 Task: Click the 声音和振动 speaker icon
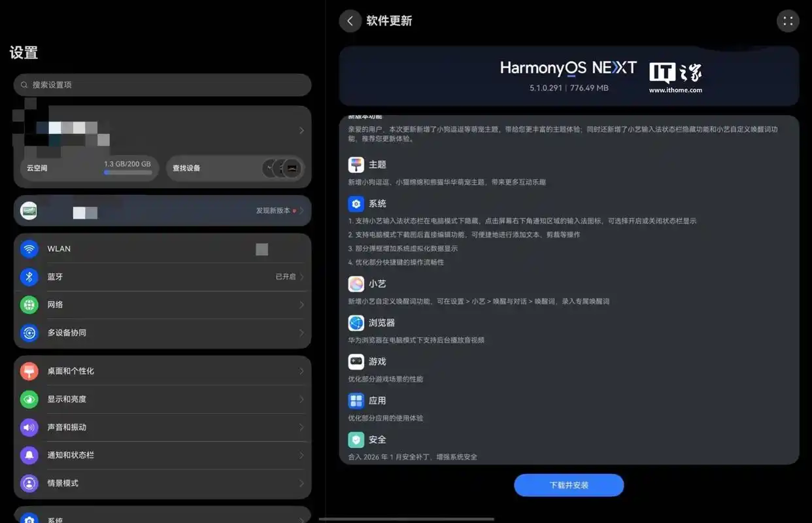(29, 428)
